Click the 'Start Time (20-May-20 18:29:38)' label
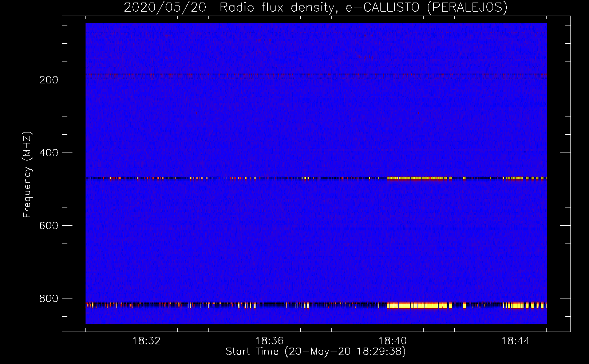The width and height of the screenshot is (589, 364). 316,352
